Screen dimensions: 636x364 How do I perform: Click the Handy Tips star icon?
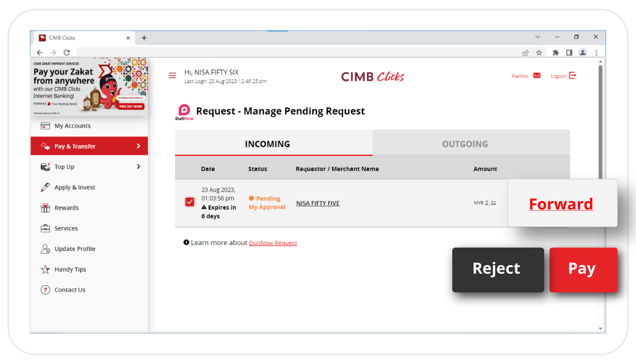pyautogui.click(x=46, y=269)
